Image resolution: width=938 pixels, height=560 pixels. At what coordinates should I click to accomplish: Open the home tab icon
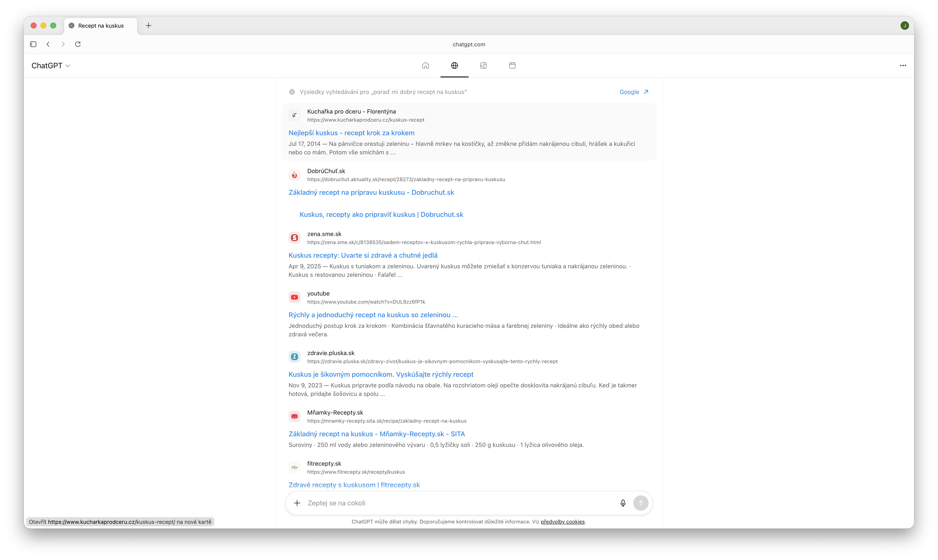pyautogui.click(x=425, y=66)
